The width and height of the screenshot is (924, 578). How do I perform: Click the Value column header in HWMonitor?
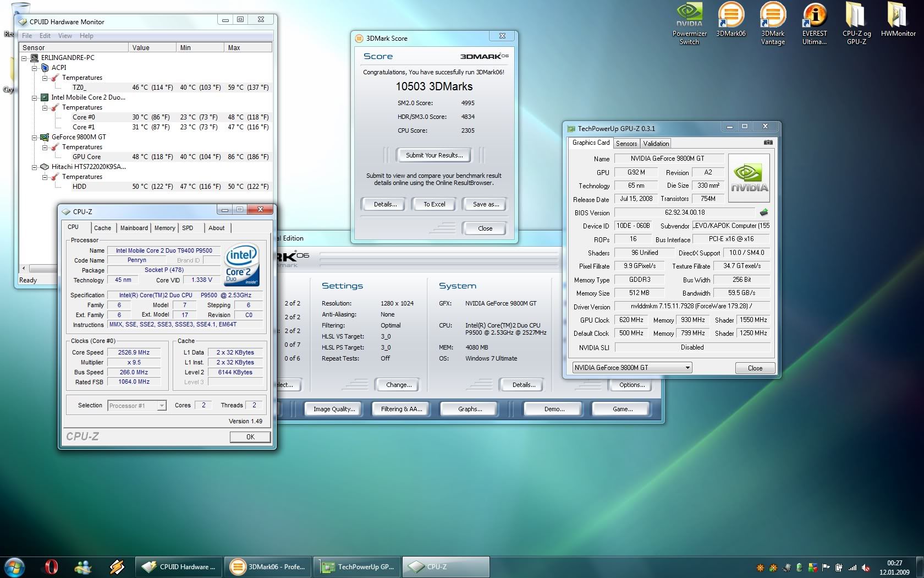(152, 48)
